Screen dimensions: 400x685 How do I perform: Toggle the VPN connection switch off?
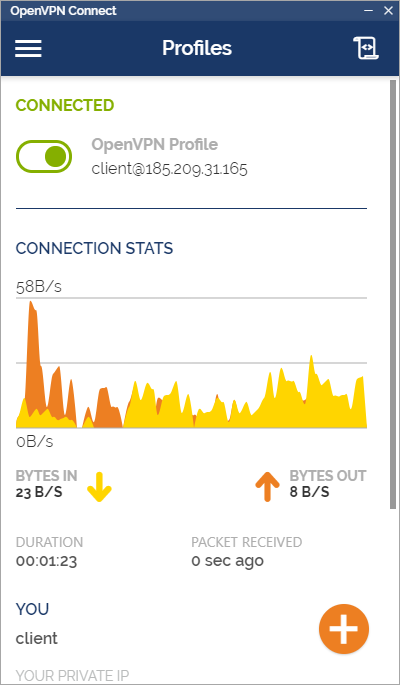[44, 156]
